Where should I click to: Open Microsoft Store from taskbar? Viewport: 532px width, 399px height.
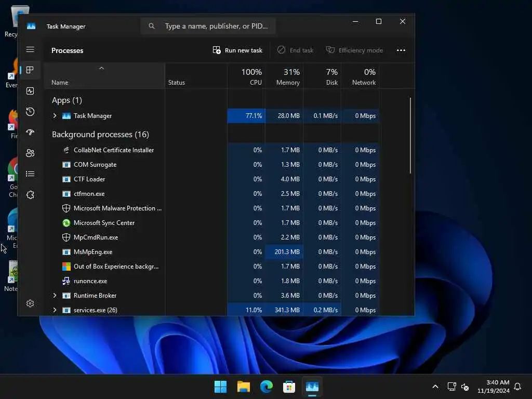click(x=289, y=387)
